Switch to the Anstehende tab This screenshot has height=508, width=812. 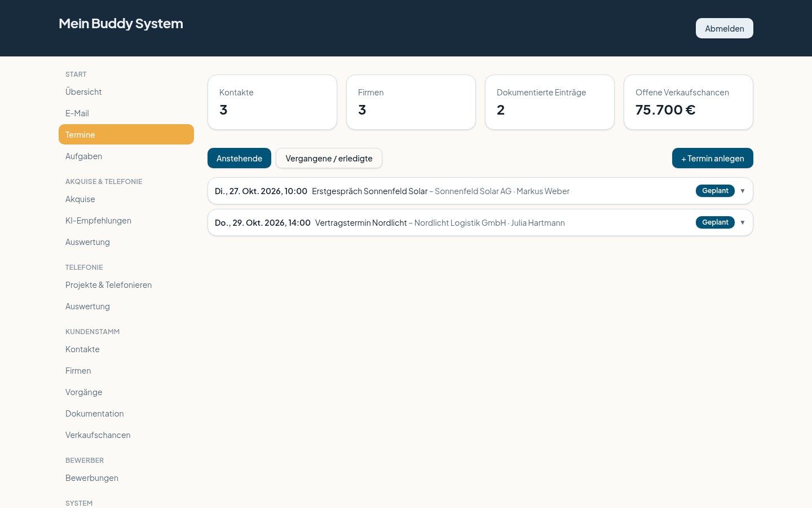tap(239, 158)
